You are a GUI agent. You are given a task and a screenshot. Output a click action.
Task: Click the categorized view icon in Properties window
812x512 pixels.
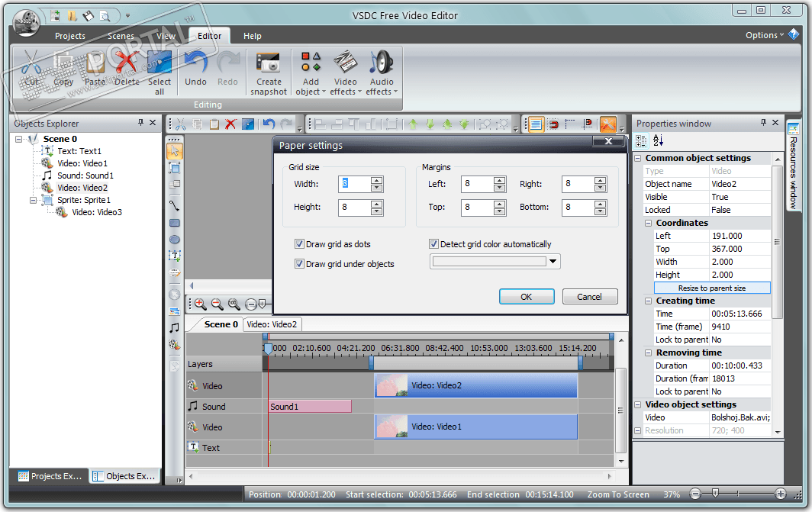coord(641,140)
